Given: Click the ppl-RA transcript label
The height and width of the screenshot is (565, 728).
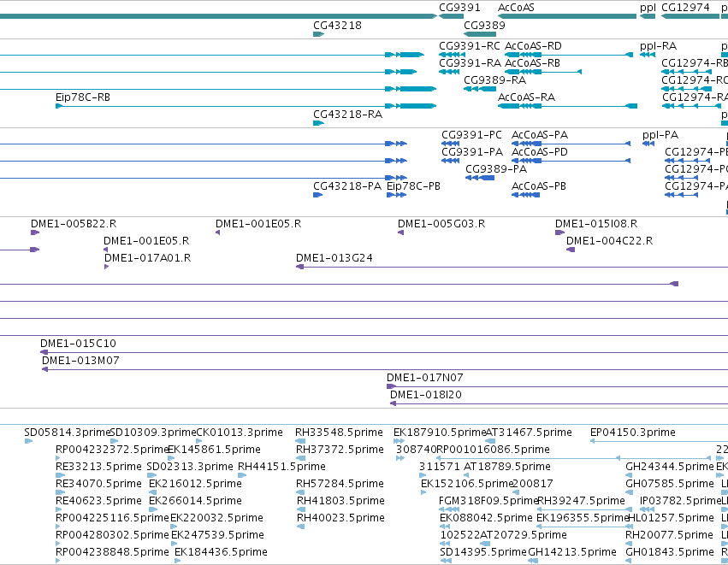Looking at the screenshot, I should pos(658,46).
